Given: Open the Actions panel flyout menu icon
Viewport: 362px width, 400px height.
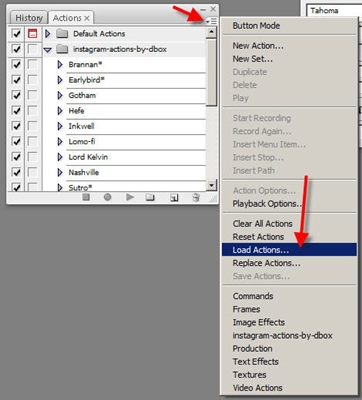Looking at the screenshot, I should [211, 21].
